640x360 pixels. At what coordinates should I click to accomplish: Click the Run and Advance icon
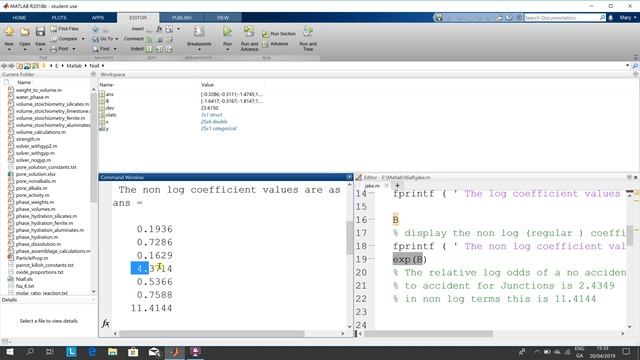click(x=249, y=31)
